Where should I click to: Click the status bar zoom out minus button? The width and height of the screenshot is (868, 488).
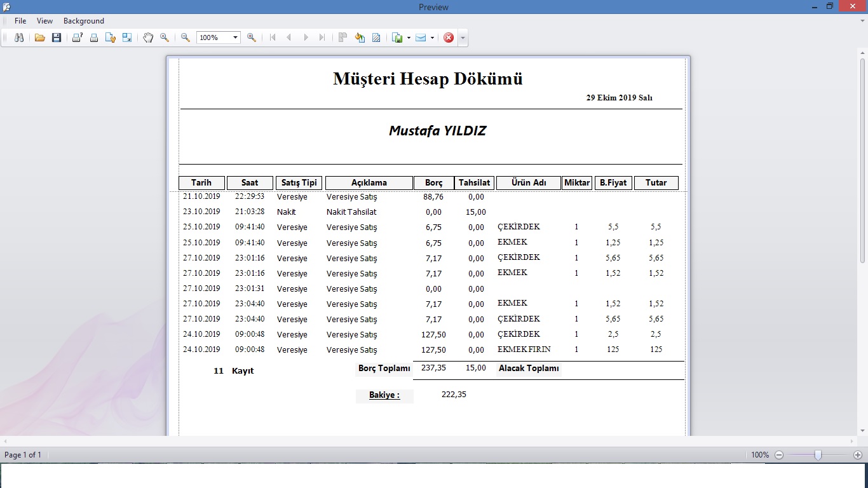click(x=779, y=455)
